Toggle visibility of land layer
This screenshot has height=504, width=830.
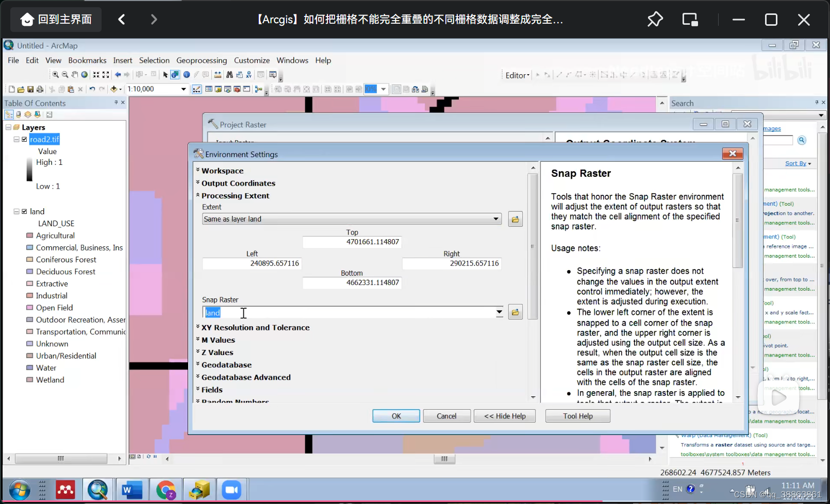pos(24,211)
